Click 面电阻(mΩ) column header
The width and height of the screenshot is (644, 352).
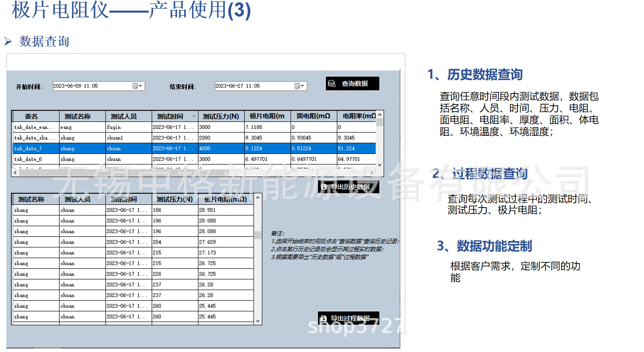tap(314, 116)
